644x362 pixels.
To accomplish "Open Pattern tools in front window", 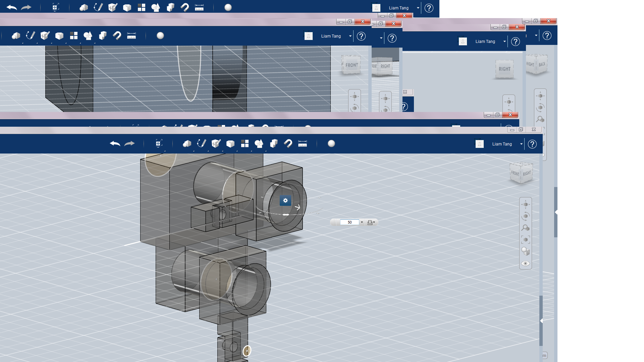I will tap(245, 144).
